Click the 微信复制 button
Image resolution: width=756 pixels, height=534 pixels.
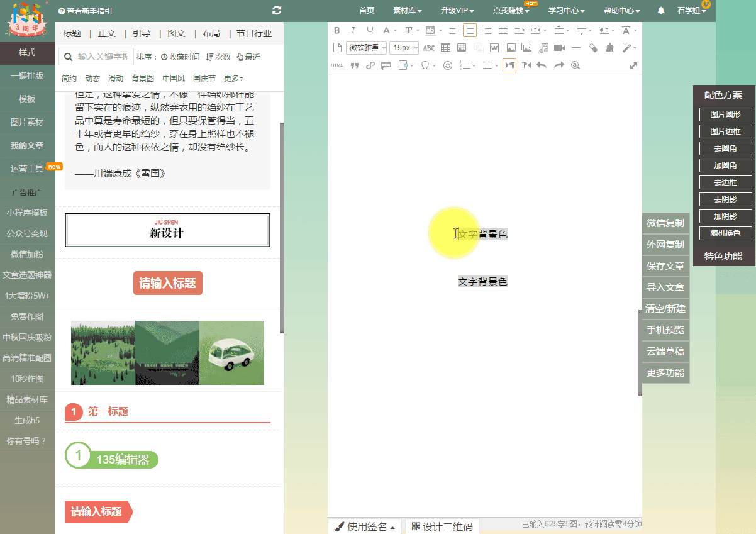[665, 223]
